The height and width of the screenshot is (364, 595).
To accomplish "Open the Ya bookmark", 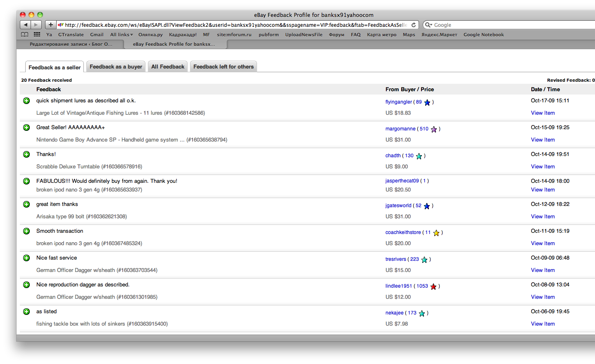I will click(49, 35).
